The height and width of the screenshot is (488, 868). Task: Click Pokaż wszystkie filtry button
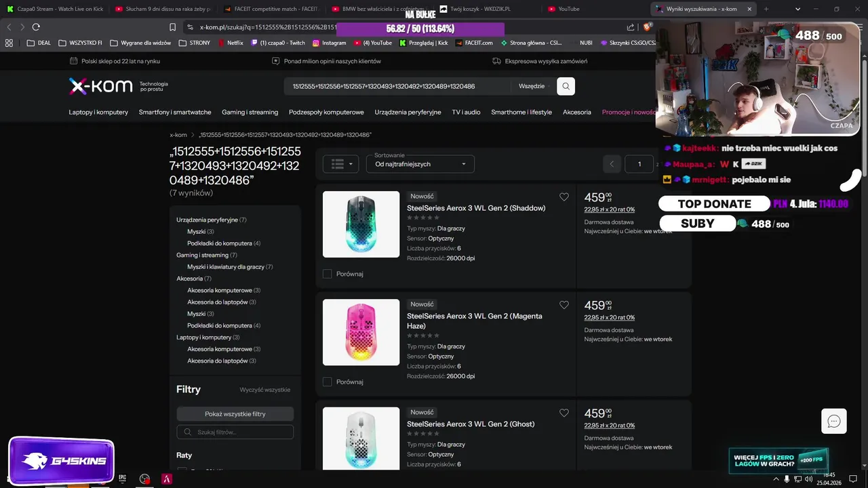tap(235, 413)
